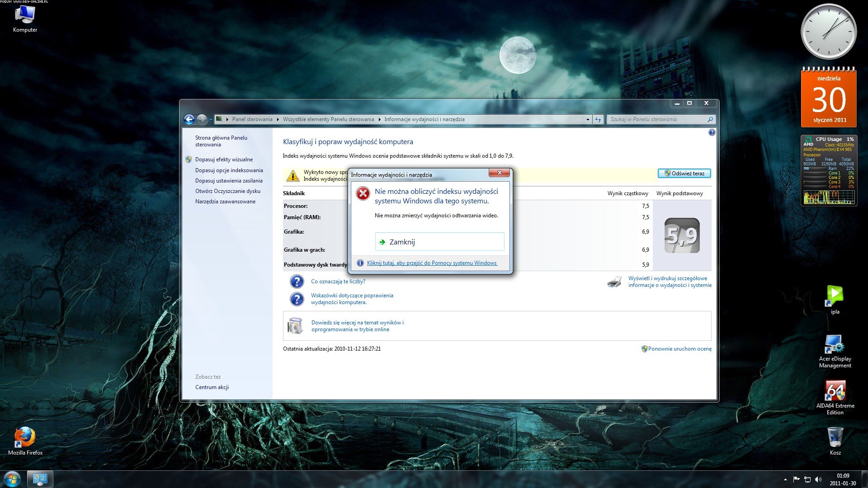Screen dimensions: 868x488
Task: Open 'Dowiedz się więcej na temat wyników' link
Action: tap(357, 326)
